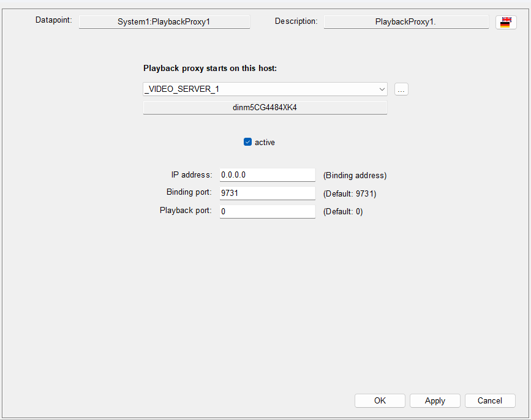Select the Playback port input field
Image resolution: width=531 pixels, height=420 pixels.
pyautogui.click(x=267, y=212)
